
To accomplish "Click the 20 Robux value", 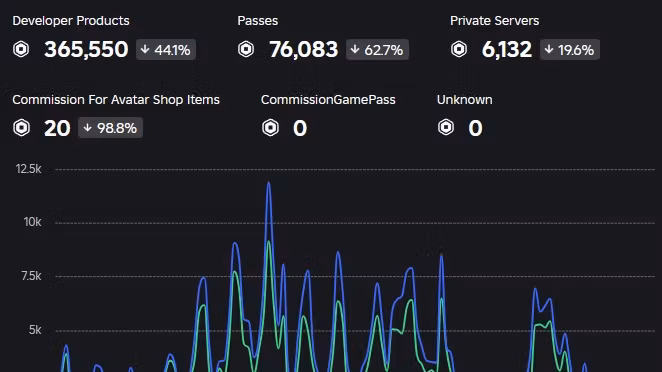I will (57, 128).
